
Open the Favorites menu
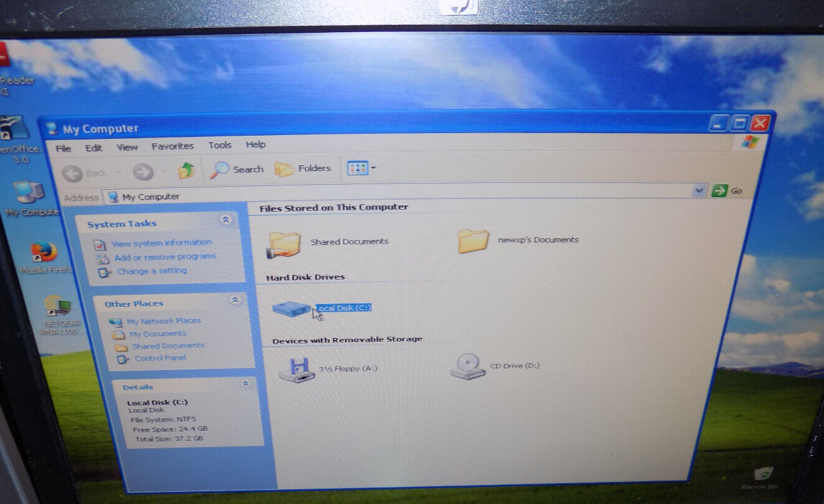pos(172,146)
